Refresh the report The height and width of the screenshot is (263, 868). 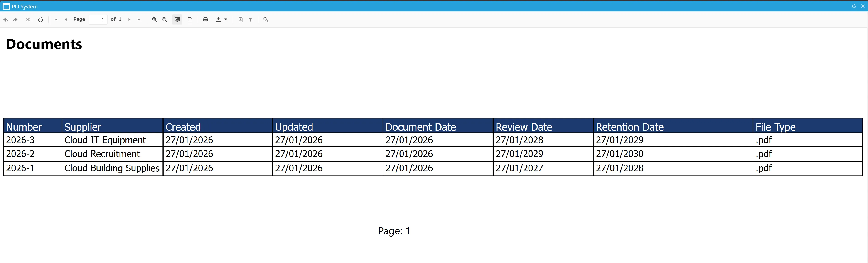(40, 20)
